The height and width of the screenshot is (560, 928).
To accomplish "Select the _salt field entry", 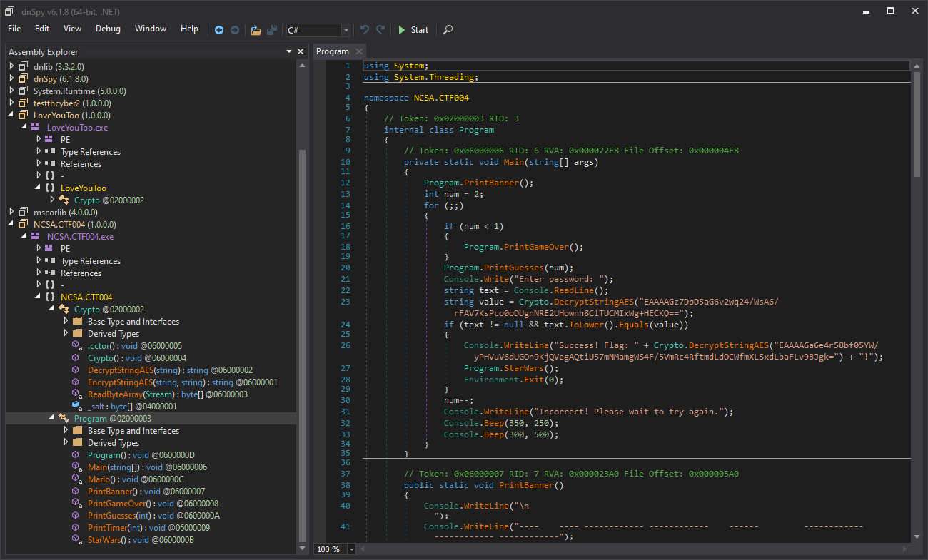I will coord(132,406).
